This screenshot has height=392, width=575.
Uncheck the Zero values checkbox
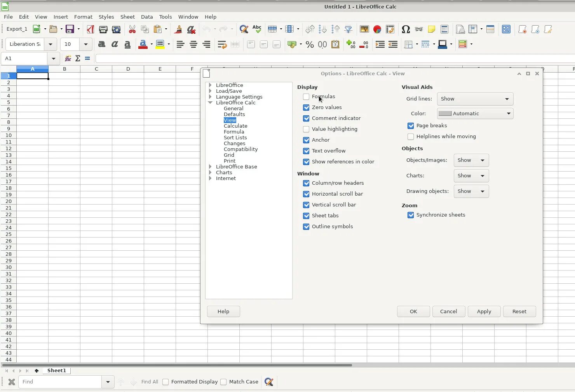pyautogui.click(x=306, y=108)
